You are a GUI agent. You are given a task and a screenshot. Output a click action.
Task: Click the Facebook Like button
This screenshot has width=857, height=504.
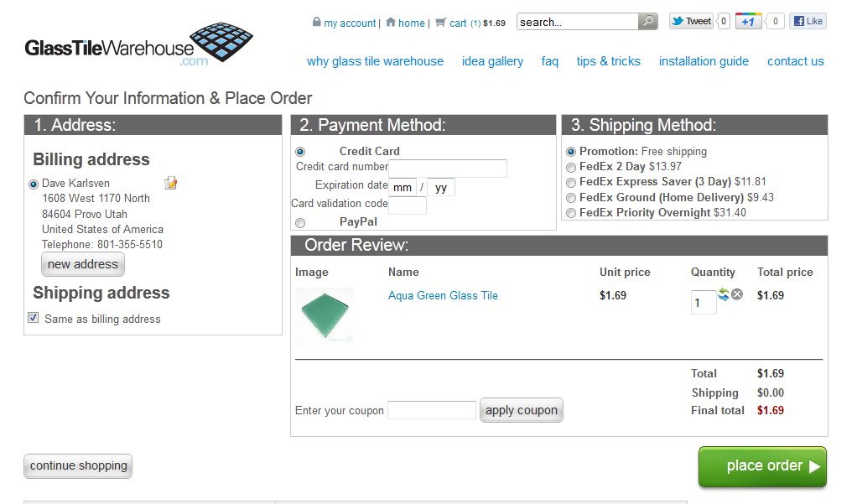(x=808, y=22)
